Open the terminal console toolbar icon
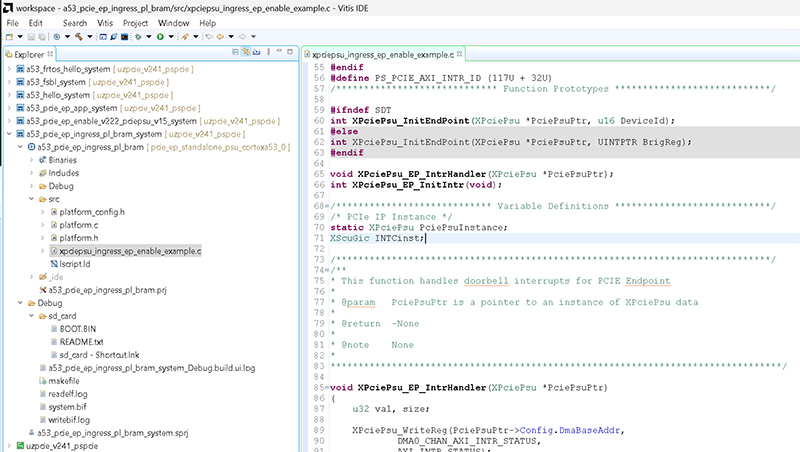Viewport: 800px width, 452px height. (x=124, y=37)
